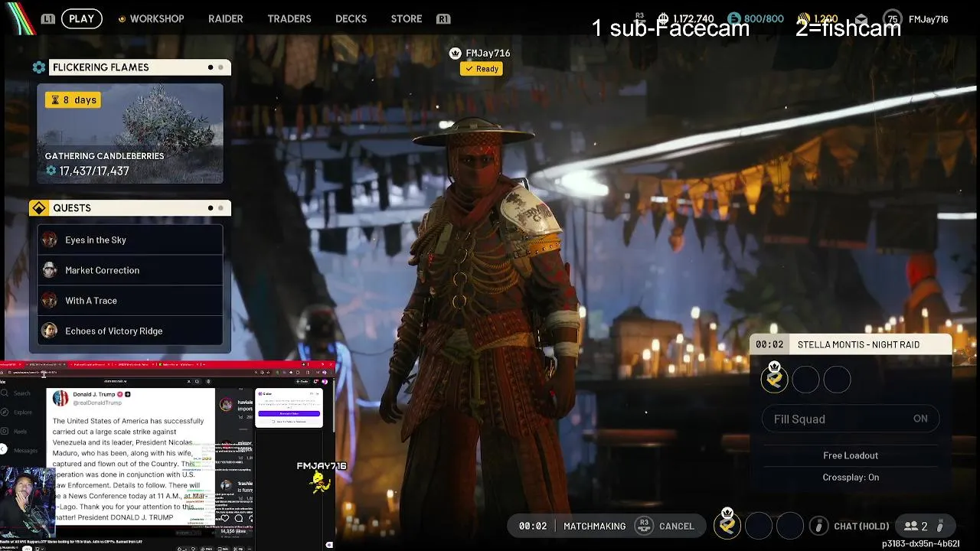Switch to the WORKSHOP tab
This screenshot has width=980, height=551.
pyautogui.click(x=156, y=18)
